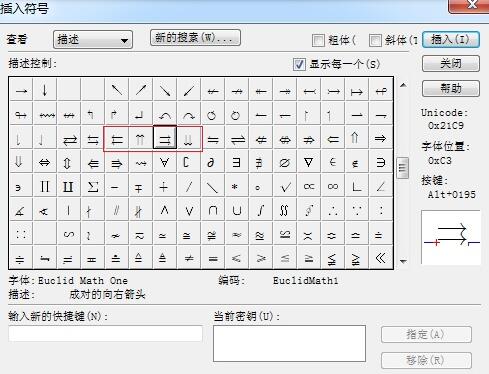Select the there-exists ∃ symbol
This screenshot has height=374, width=489.
coord(237,162)
